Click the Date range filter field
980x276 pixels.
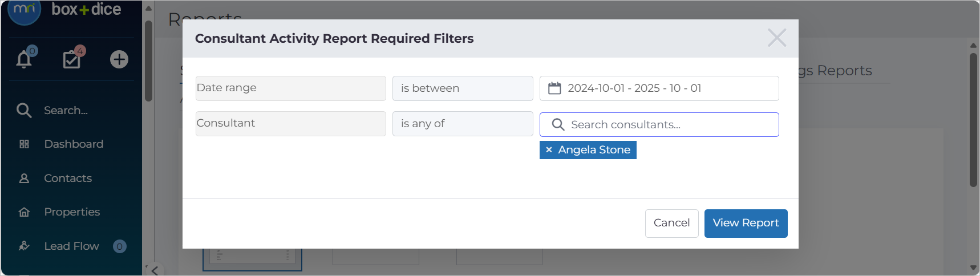[x=291, y=88]
